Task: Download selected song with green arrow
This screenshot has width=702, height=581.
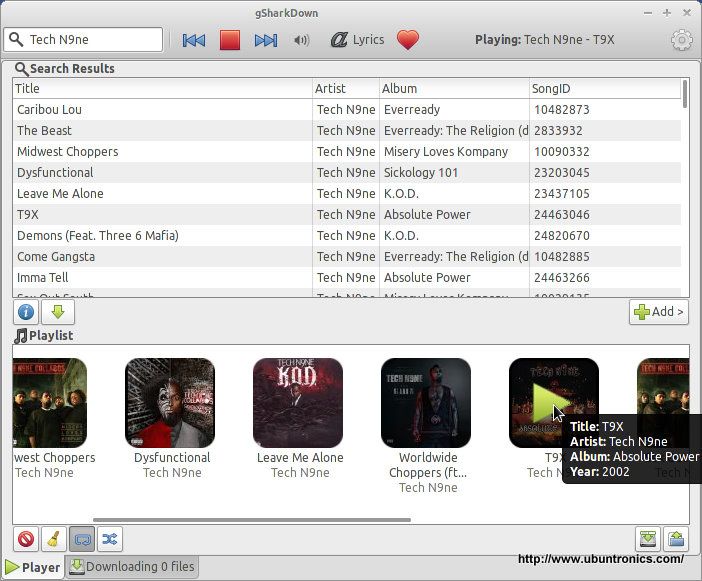Action: click(x=58, y=312)
